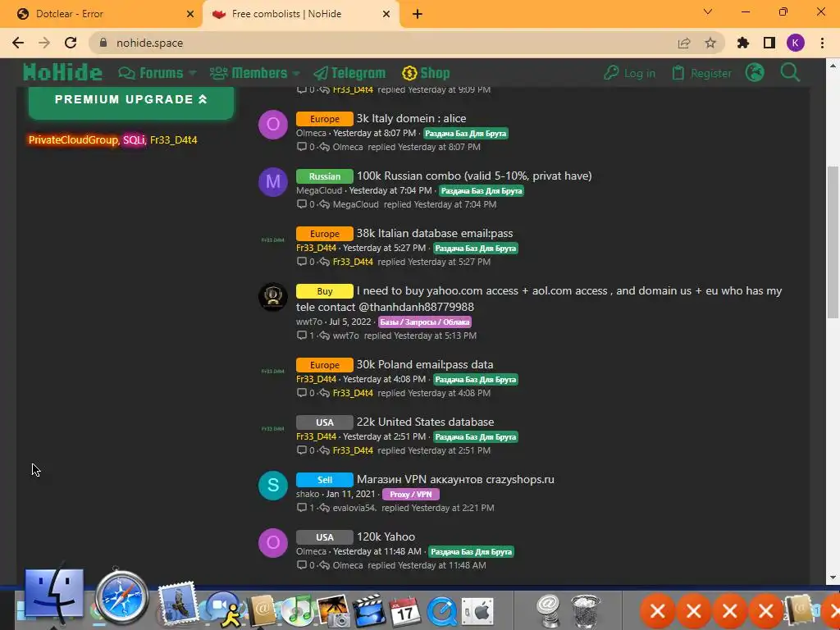
Task: Open 22k United States database thread
Action: coord(426,422)
